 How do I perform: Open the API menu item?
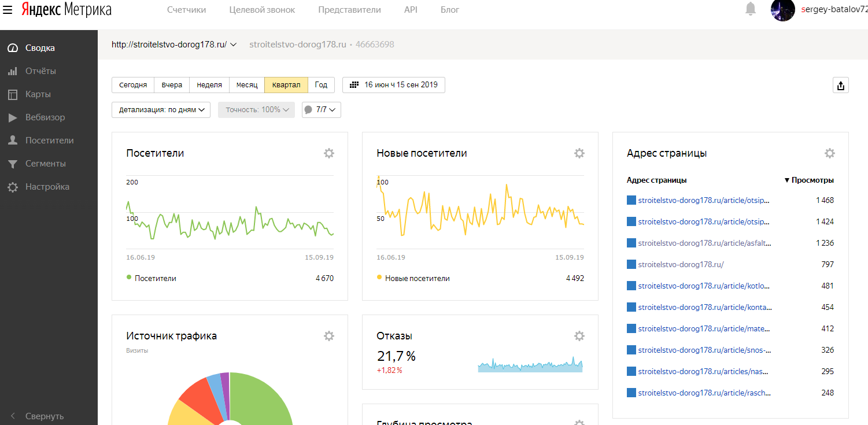coord(411,10)
